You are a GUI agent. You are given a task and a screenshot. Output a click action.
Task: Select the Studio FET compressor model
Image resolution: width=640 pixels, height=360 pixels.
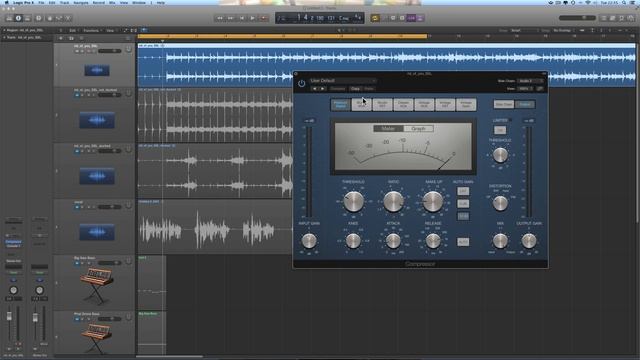pos(382,104)
